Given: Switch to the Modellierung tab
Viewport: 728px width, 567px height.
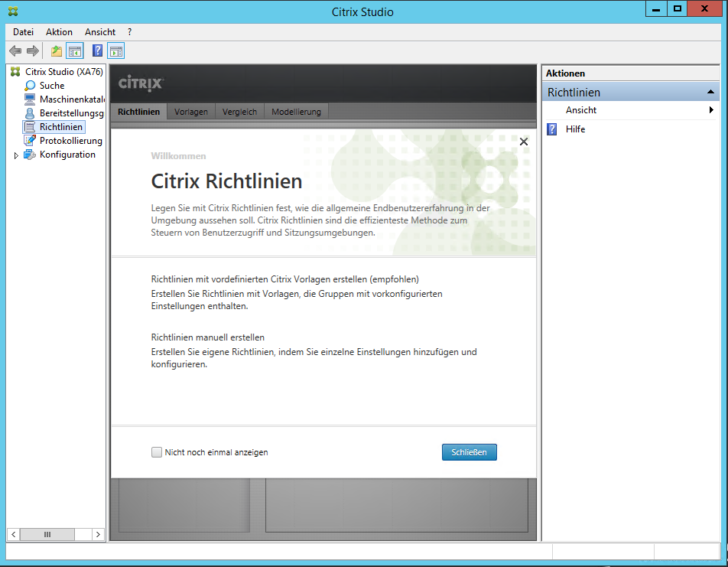Looking at the screenshot, I should coord(296,112).
